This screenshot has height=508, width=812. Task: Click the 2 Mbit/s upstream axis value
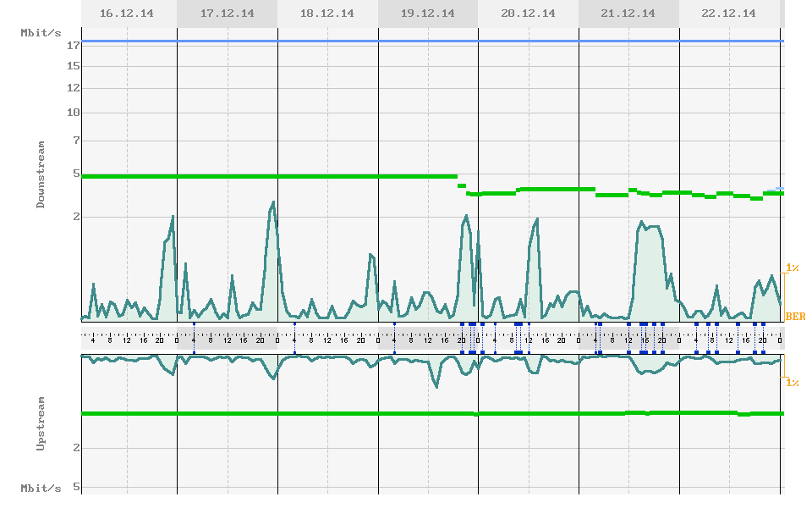[75, 448]
